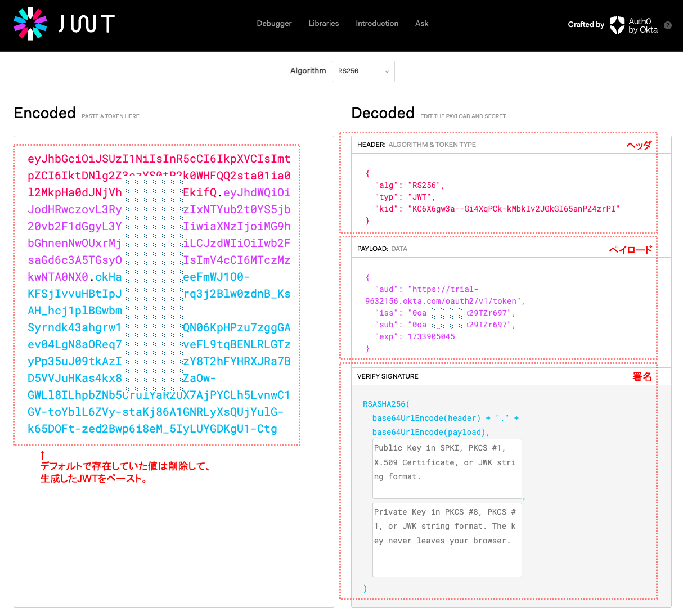Click the Private Key input box
The width and height of the screenshot is (683, 616).
(447, 539)
